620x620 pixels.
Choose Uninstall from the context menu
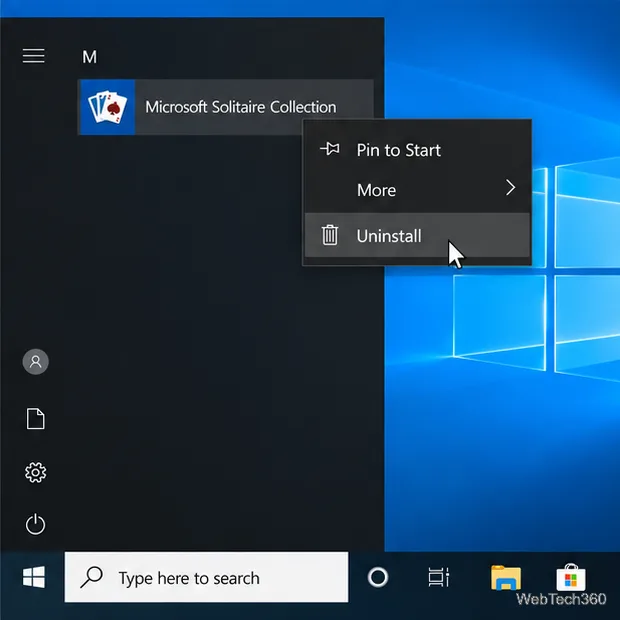[417, 236]
